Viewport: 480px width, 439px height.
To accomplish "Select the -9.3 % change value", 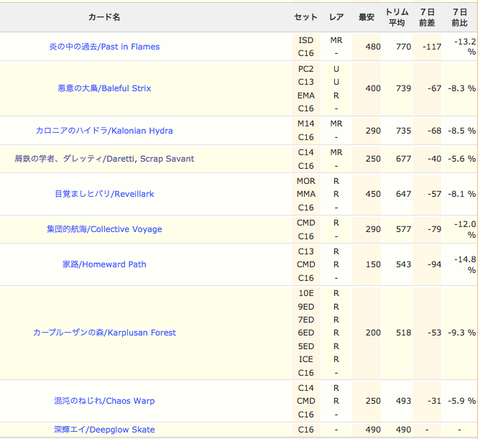I will coord(462,333).
